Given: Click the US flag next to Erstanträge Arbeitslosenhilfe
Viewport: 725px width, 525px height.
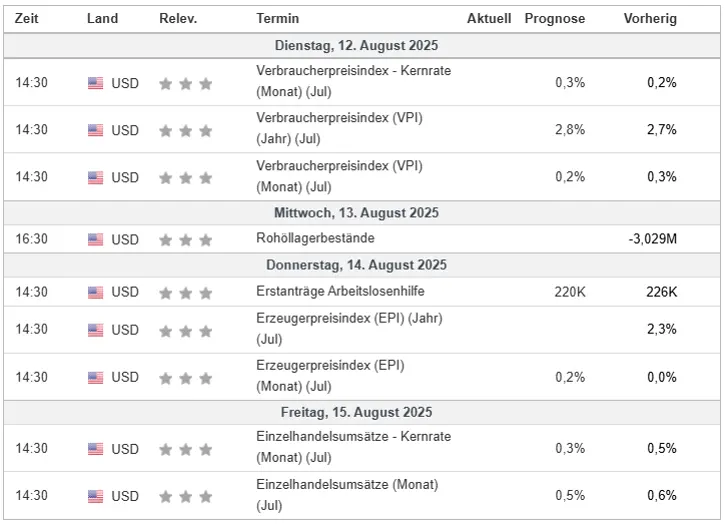Looking at the screenshot, I should click(x=96, y=292).
